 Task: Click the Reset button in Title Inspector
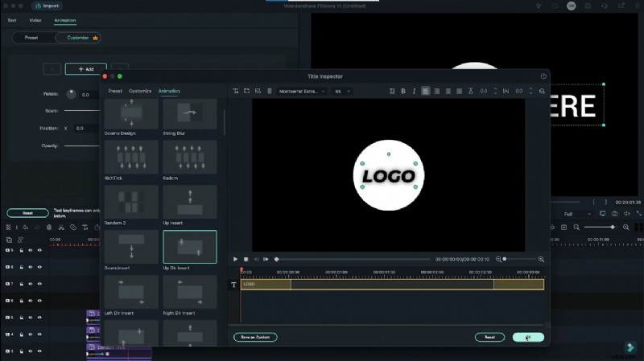coord(489,337)
